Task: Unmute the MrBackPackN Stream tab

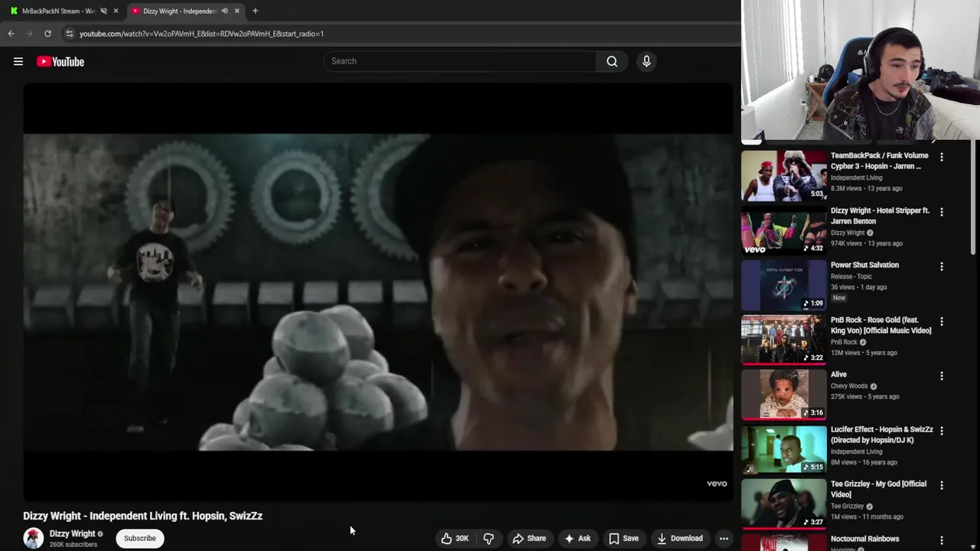Action: [x=103, y=11]
